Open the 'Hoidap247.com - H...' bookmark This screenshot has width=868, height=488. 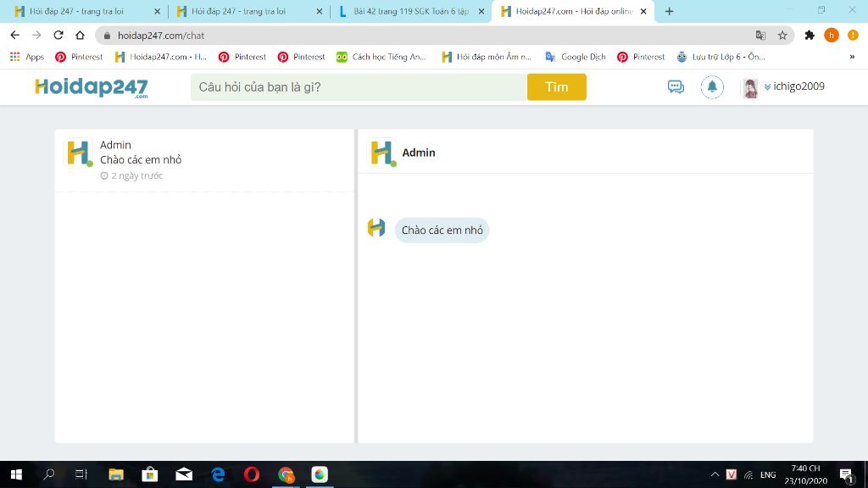(160, 57)
